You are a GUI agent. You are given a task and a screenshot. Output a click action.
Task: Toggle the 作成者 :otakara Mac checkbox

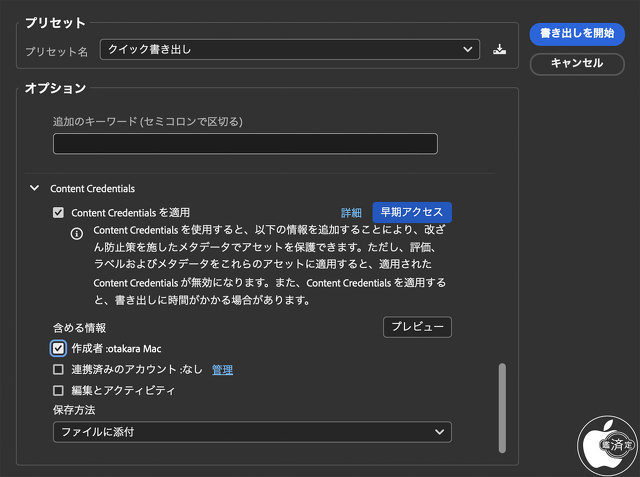tap(58, 348)
